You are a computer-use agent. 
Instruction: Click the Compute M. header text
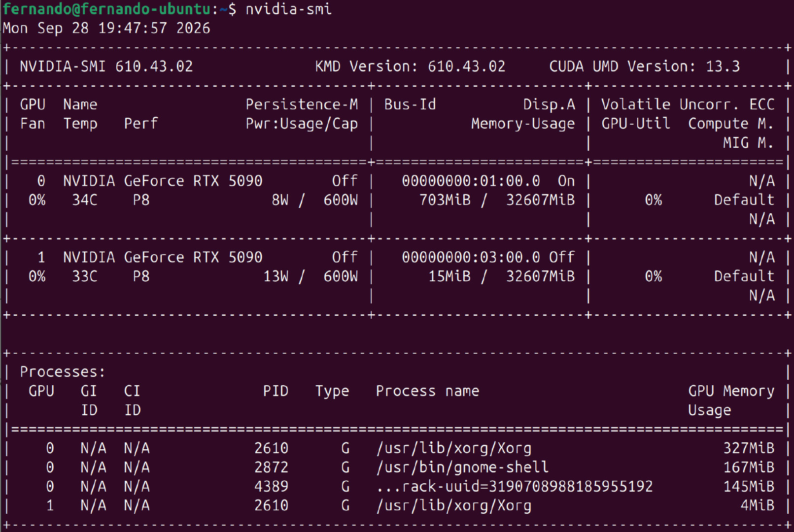731,124
